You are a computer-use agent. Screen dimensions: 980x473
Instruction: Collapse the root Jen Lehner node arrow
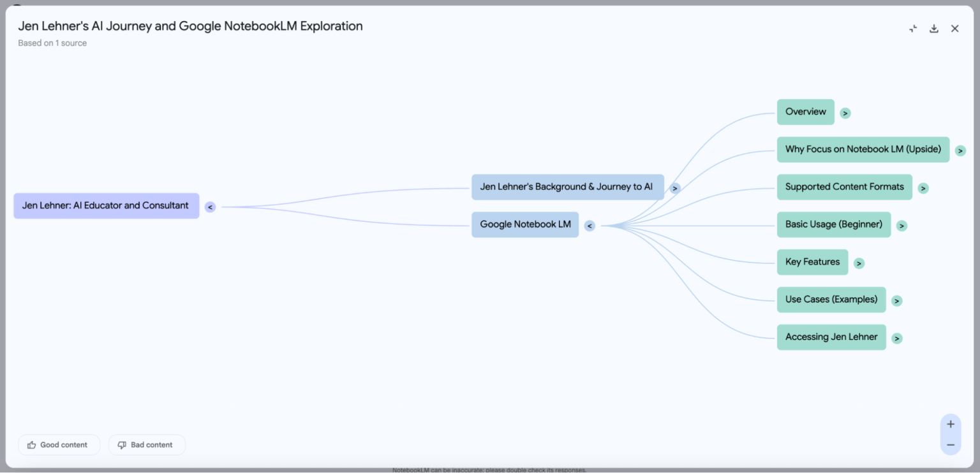[x=210, y=207]
